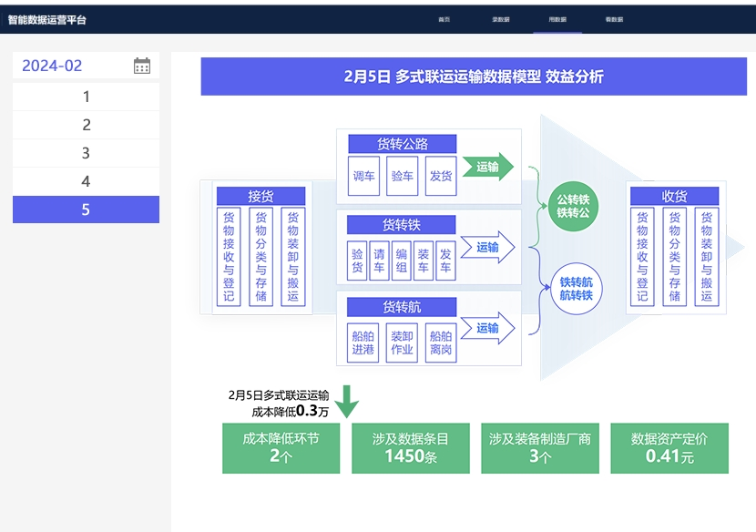Image resolution: width=756 pixels, height=532 pixels.
Task: Open the 看数据 tab
Action: pyautogui.click(x=614, y=19)
